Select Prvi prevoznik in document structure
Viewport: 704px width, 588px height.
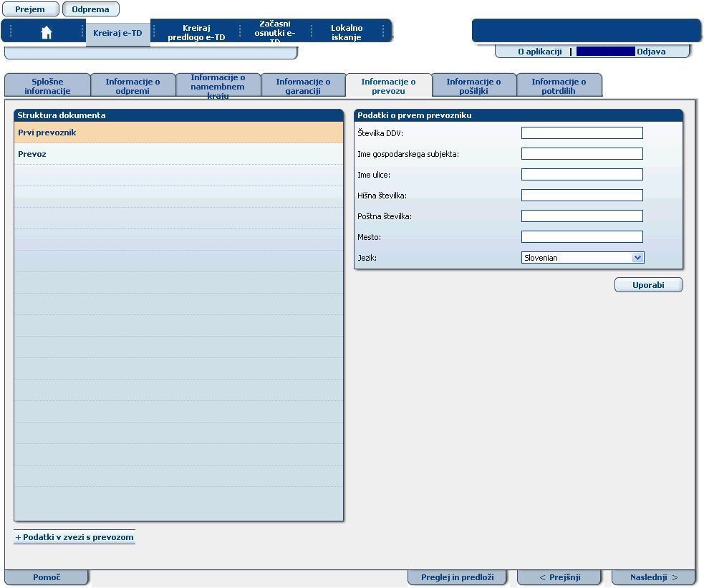[47, 132]
